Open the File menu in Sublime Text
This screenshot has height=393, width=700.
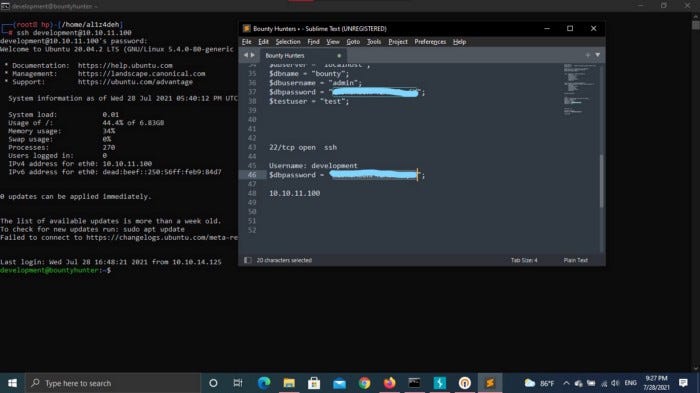click(246, 42)
